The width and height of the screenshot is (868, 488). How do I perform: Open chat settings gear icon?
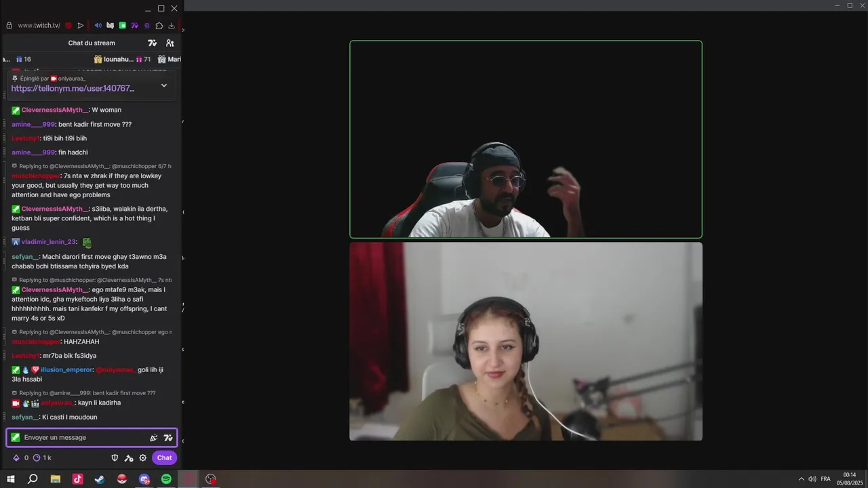pos(143,457)
